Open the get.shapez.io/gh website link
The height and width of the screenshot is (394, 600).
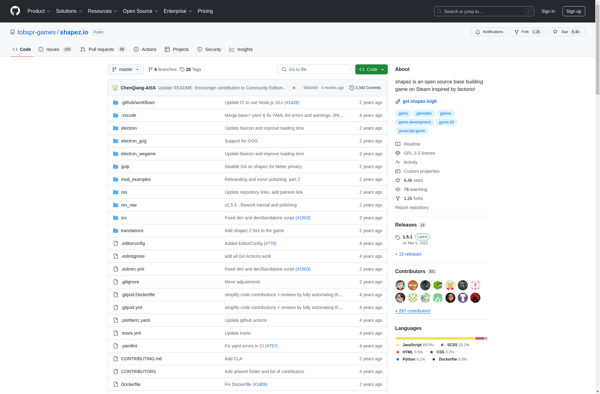pos(419,101)
